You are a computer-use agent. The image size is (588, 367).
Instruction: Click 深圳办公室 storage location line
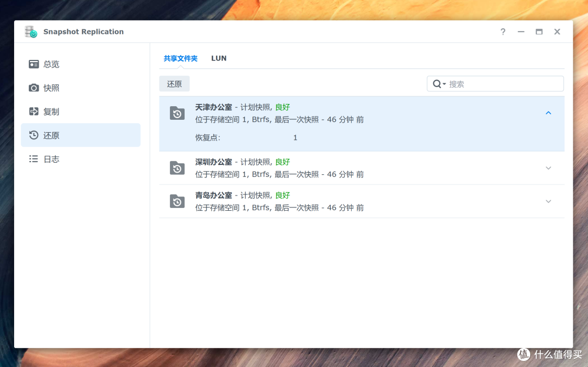pyautogui.click(x=279, y=174)
